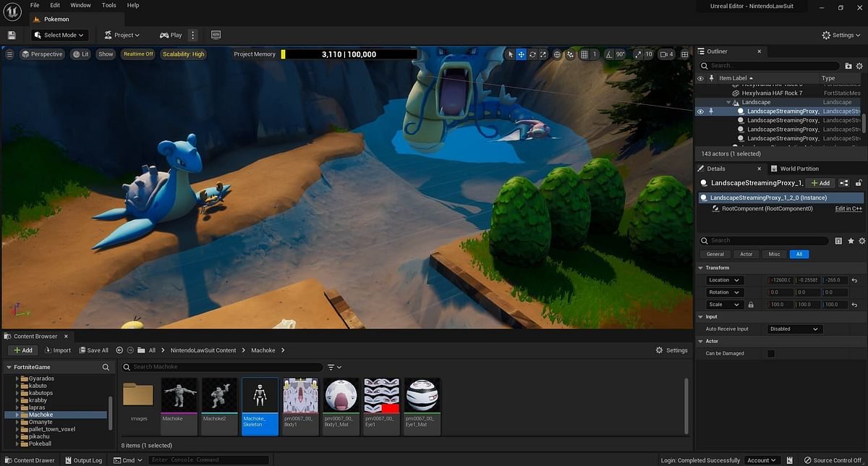The image size is (868, 466).
Task: Select the Machoke_Skeleton asset thumbnail
Action: coord(260,395)
